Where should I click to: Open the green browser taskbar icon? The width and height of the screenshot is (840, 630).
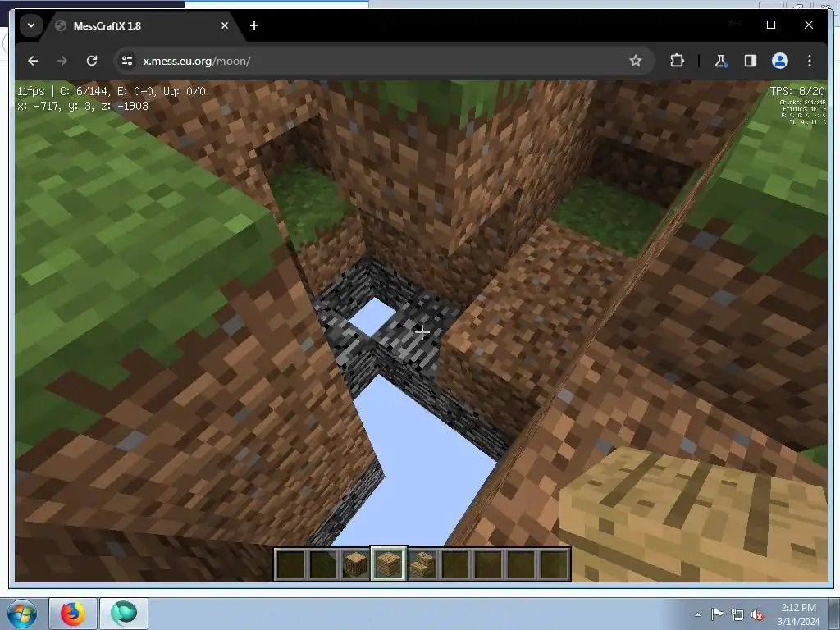point(124,614)
